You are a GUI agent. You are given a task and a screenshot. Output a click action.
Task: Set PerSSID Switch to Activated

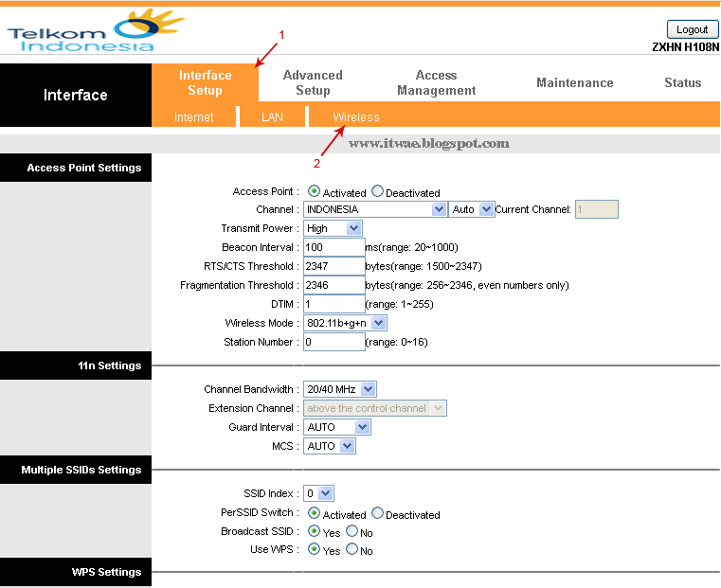point(314,512)
